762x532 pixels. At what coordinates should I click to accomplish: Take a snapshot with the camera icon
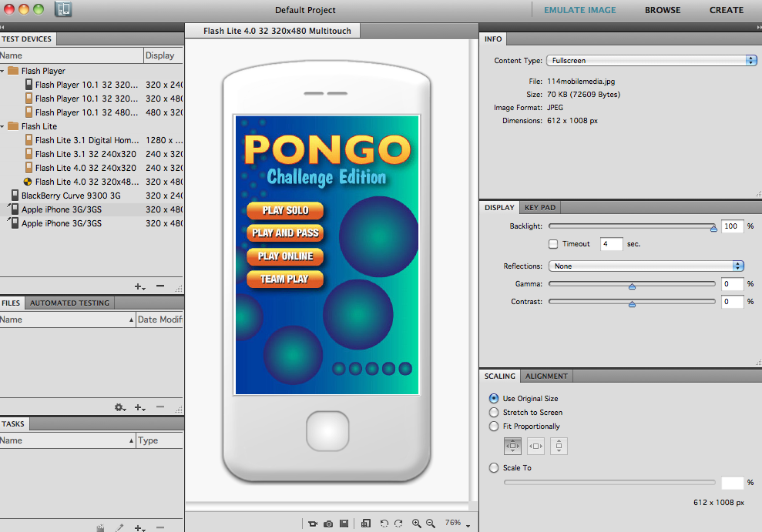(x=328, y=524)
